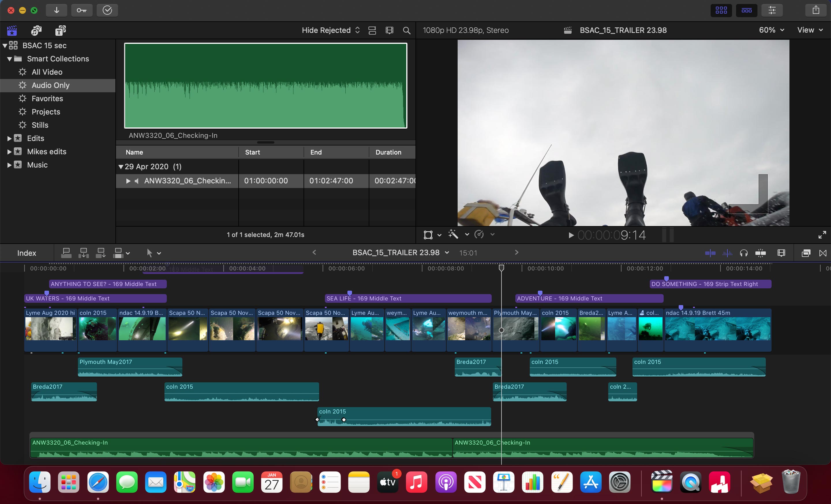Select the Audio Only smart collection
This screenshot has height=504, width=831.
(58, 85)
